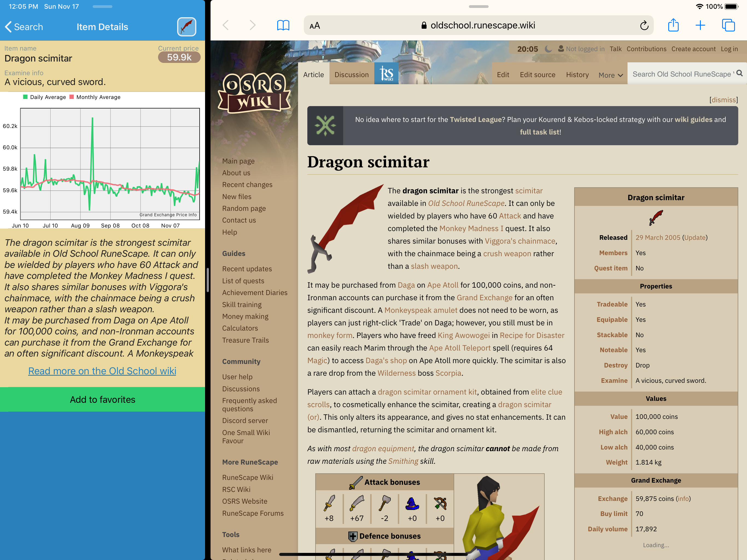Viewport: 747px width, 560px height.
Task: Tap Safari forward arrow
Action: [x=252, y=25]
